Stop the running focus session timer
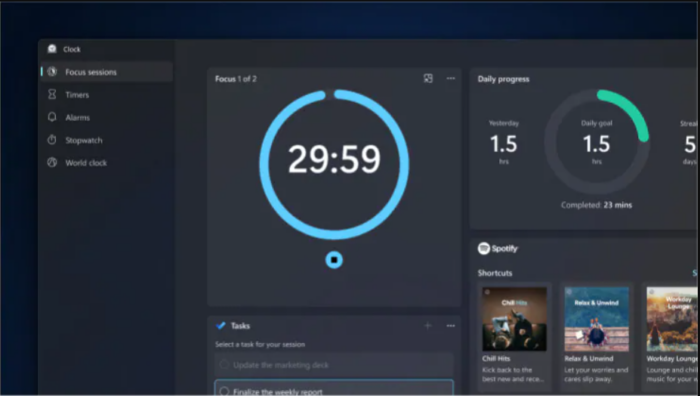 click(x=334, y=260)
